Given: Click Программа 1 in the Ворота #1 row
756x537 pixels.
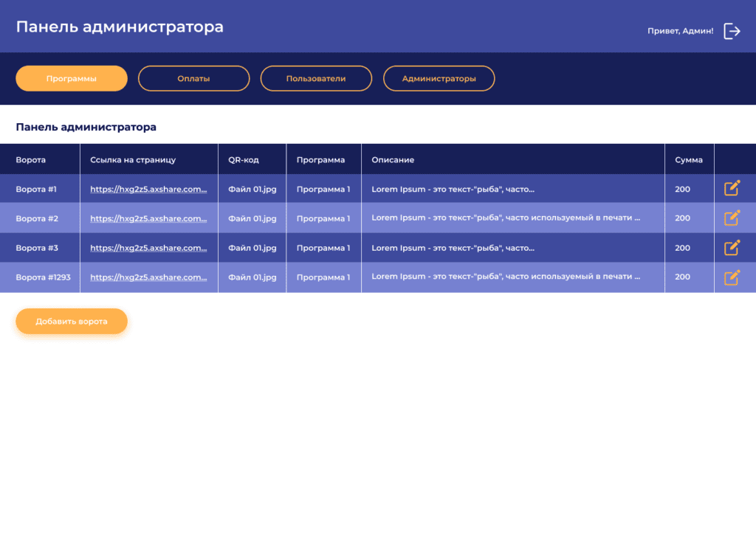Looking at the screenshot, I should [323, 190].
